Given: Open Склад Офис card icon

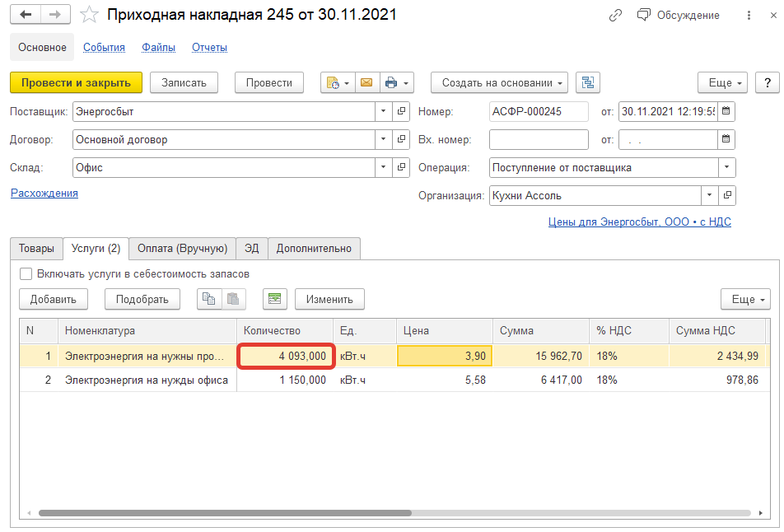Looking at the screenshot, I should 401,167.
